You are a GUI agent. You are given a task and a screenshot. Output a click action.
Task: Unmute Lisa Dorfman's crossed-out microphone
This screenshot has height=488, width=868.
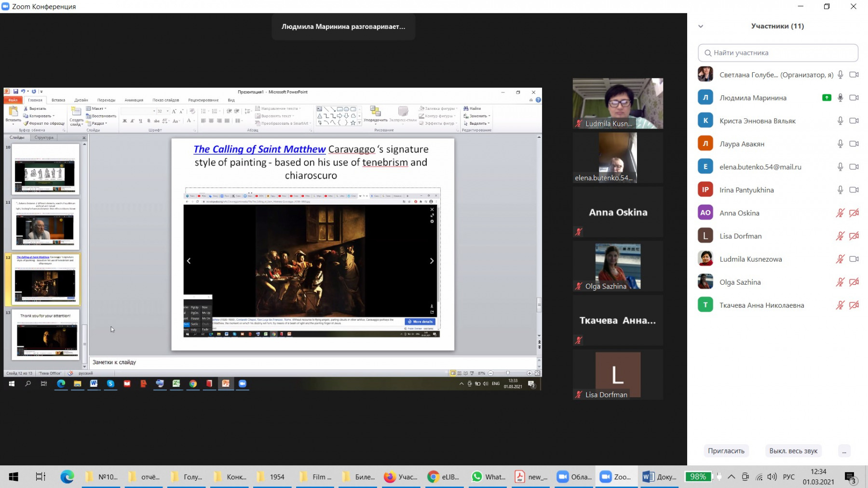click(840, 236)
